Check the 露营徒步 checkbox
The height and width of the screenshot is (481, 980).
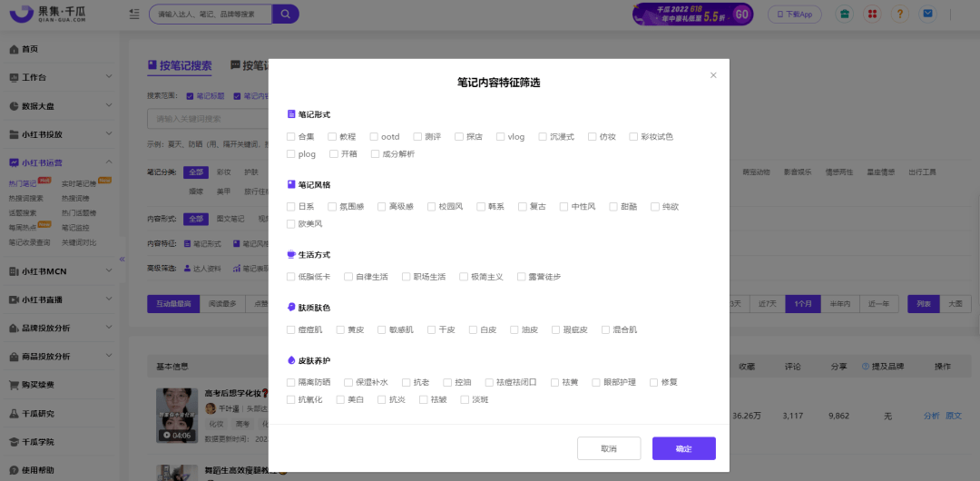[521, 277]
